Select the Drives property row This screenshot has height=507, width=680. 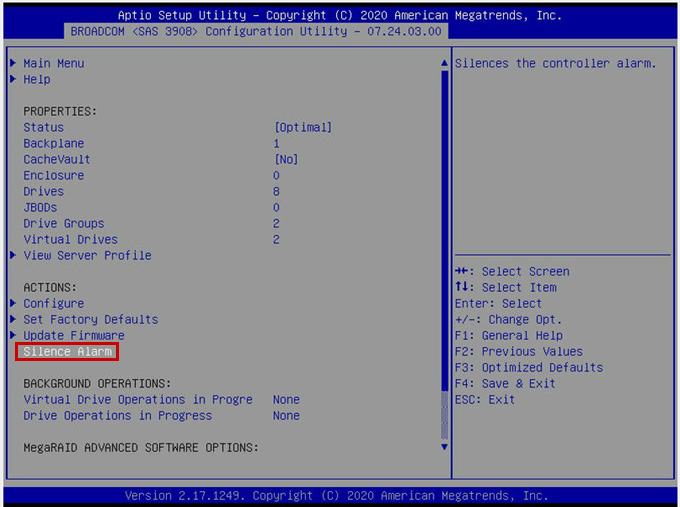tap(43, 191)
